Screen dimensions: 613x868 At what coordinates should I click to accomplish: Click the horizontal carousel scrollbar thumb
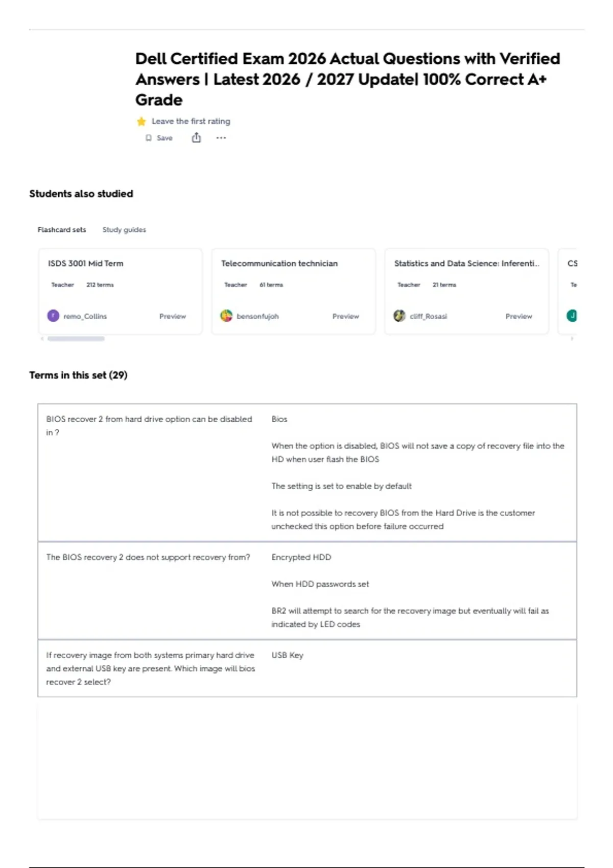76,339
